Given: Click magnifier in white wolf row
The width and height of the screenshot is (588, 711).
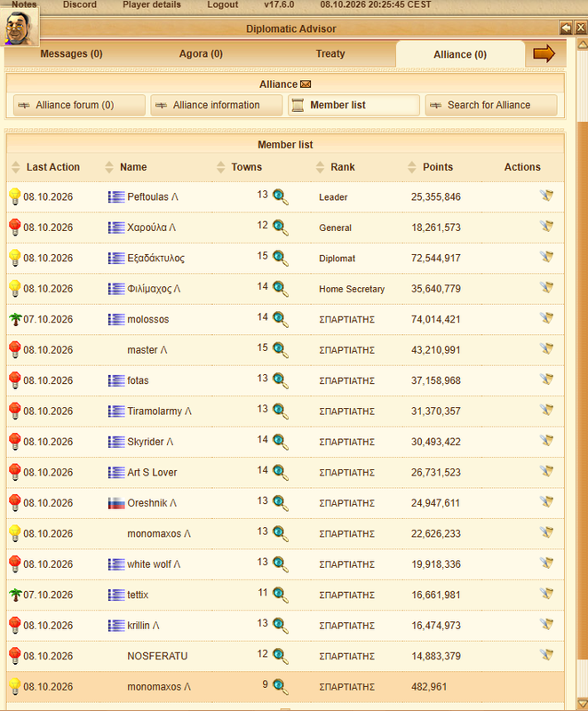Looking at the screenshot, I should pyautogui.click(x=281, y=564).
